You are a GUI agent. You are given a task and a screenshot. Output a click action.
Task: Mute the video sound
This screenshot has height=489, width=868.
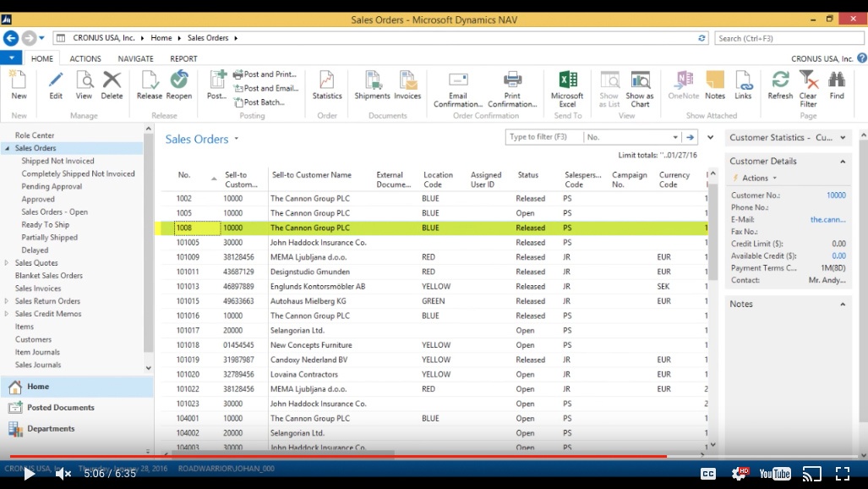(x=63, y=474)
